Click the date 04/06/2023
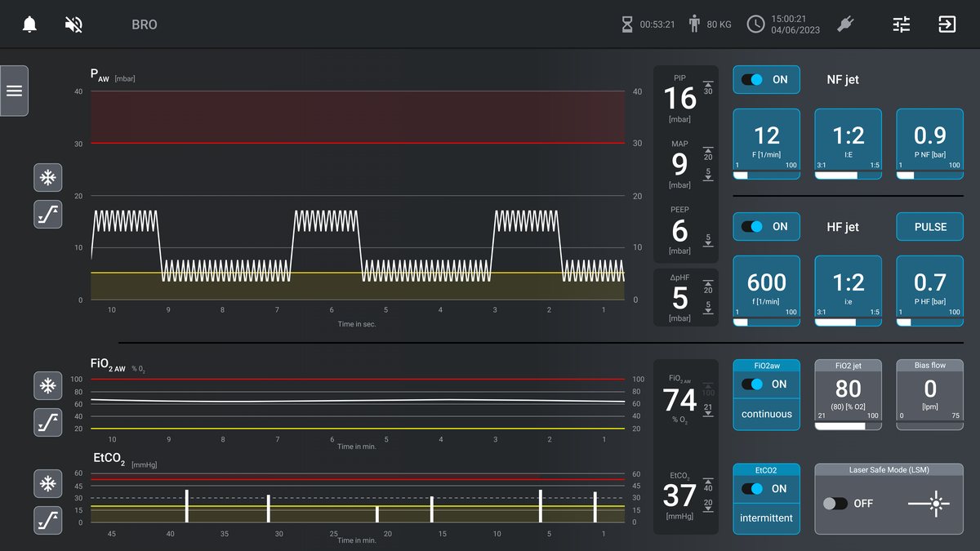The height and width of the screenshot is (551, 980). (795, 31)
